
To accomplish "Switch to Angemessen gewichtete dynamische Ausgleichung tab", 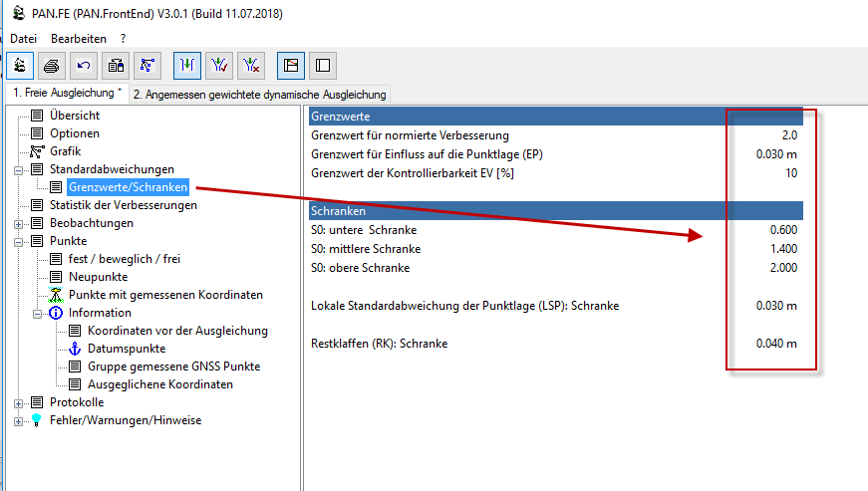I will tap(259, 94).
